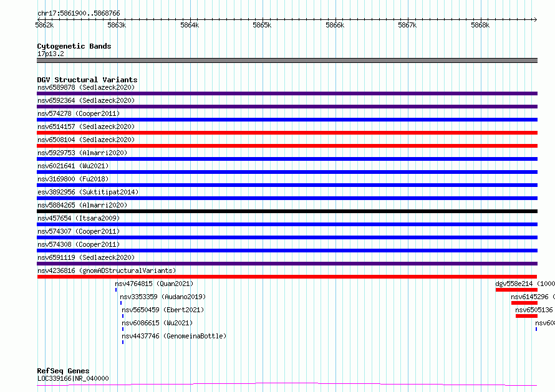Open the DGV Structural Variants track heading
Viewport: 555px width, 392px height.
click(x=87, y=80)
